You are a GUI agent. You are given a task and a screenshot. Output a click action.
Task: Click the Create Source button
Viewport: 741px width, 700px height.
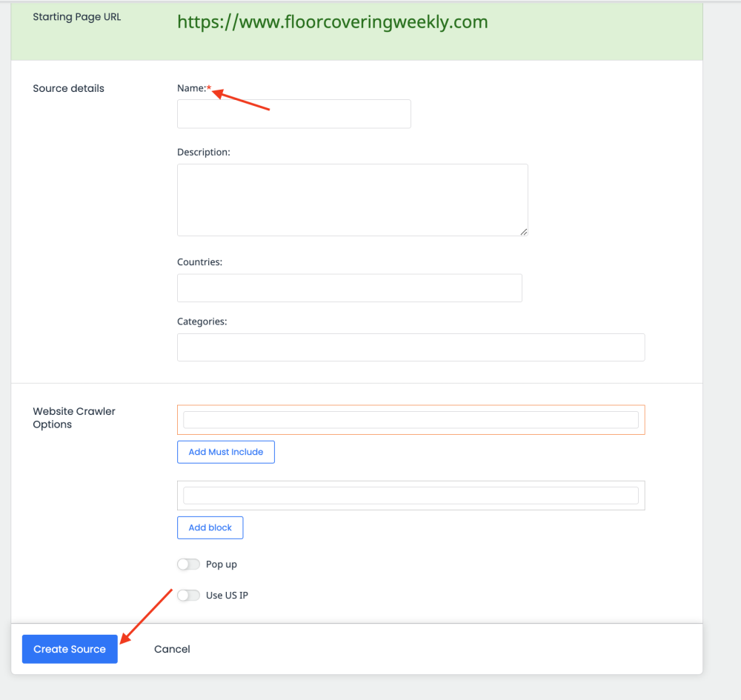69,649
